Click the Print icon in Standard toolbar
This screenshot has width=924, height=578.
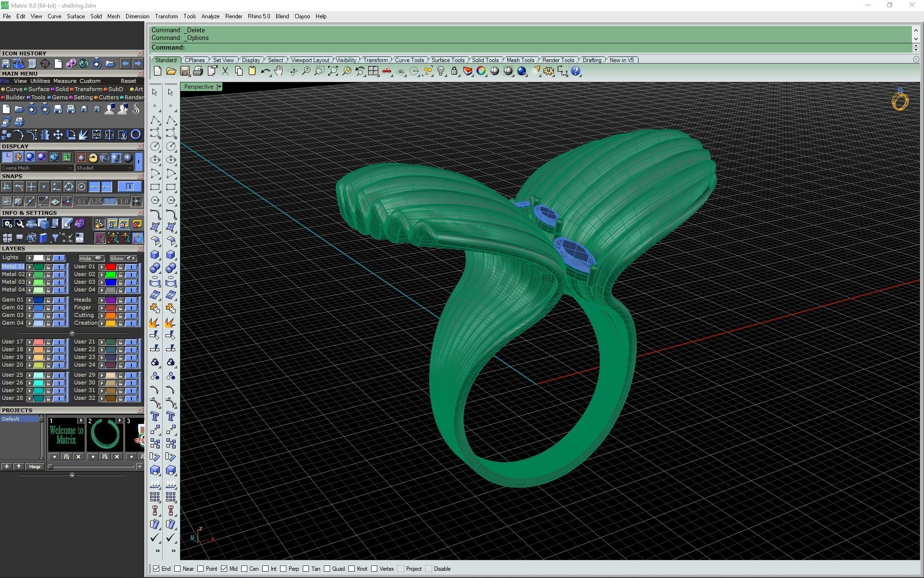198,71
